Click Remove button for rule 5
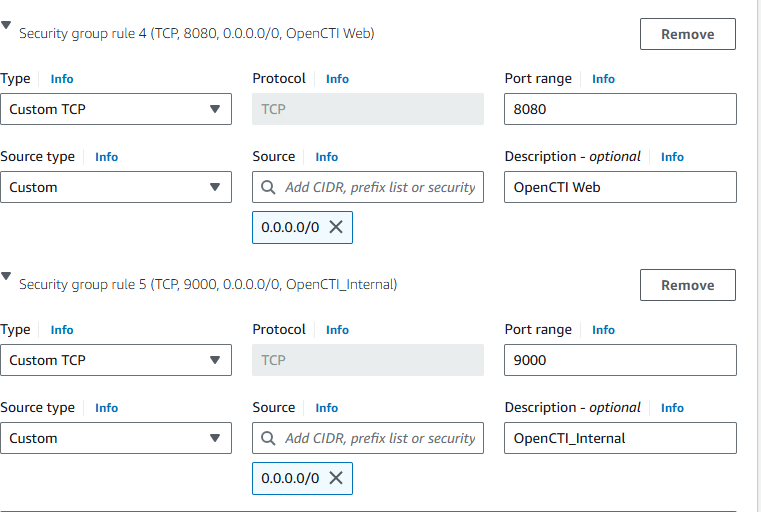This screenshot has width=761, height=512. [688, 285]
